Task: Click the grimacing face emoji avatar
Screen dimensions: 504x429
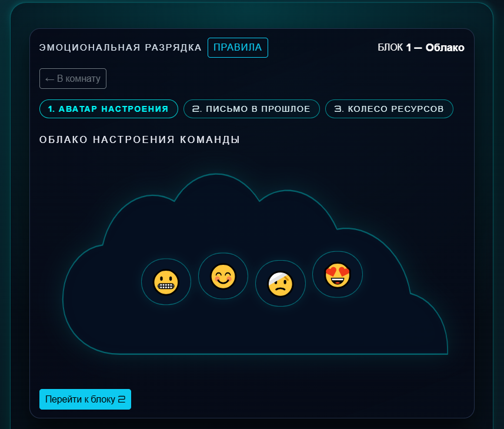Action: 166,282
